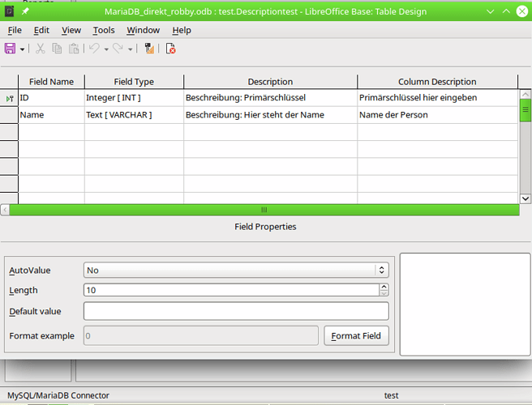Image resolution: width=532 pixels, height=405 pixels.
Task: Click the document with red cross icon
Action: click(x=170, y=49)
